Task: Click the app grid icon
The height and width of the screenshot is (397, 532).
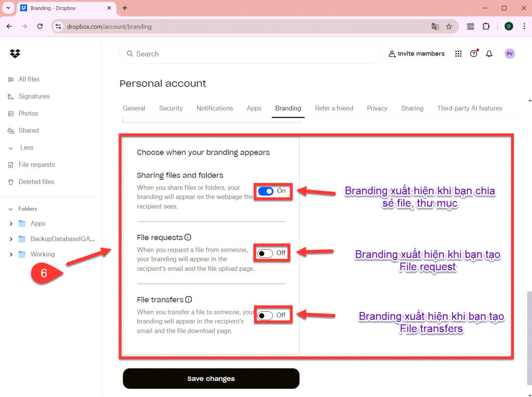Action: pyautogui.click(x=458, y=53)
